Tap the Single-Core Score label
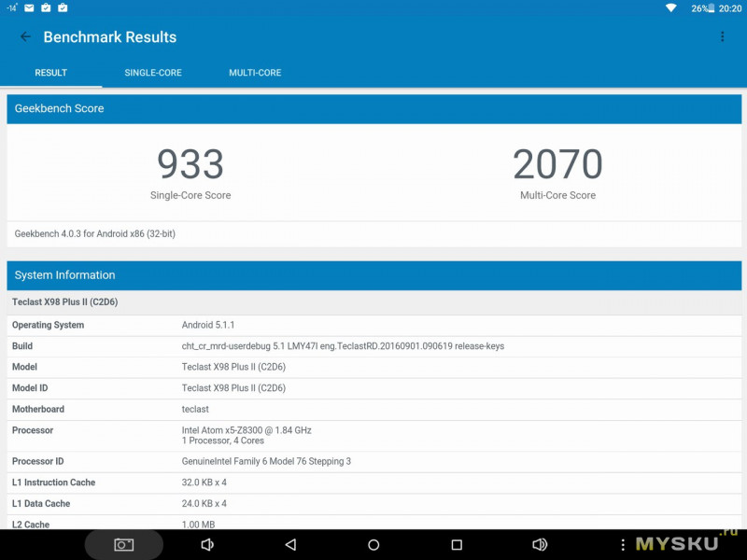This screenshot has width=747, height=560. click(190, 195)
